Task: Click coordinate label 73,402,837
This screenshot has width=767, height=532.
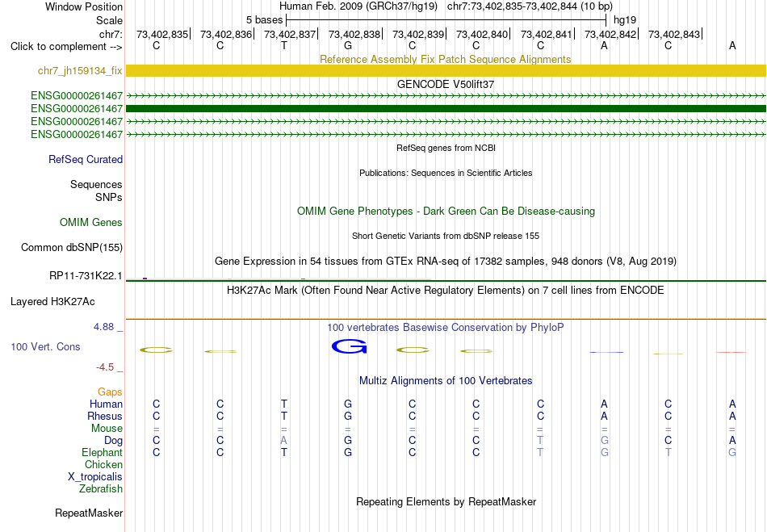Action: [x=290, y=34]
